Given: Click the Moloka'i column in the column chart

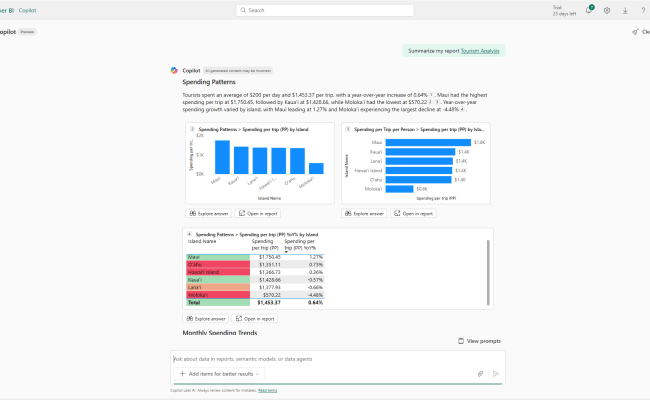Looking at the screenshot, I should (316, 168).
